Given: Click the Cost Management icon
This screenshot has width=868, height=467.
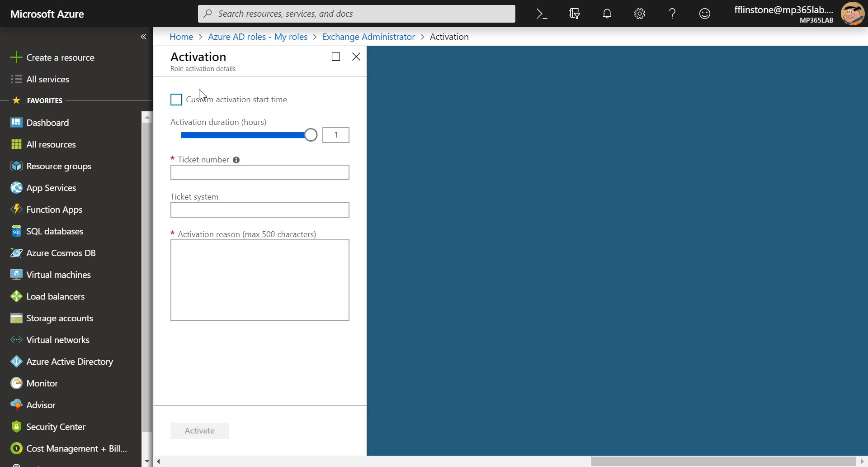Looking at the screenshot, I should click(x=16, y=448).
